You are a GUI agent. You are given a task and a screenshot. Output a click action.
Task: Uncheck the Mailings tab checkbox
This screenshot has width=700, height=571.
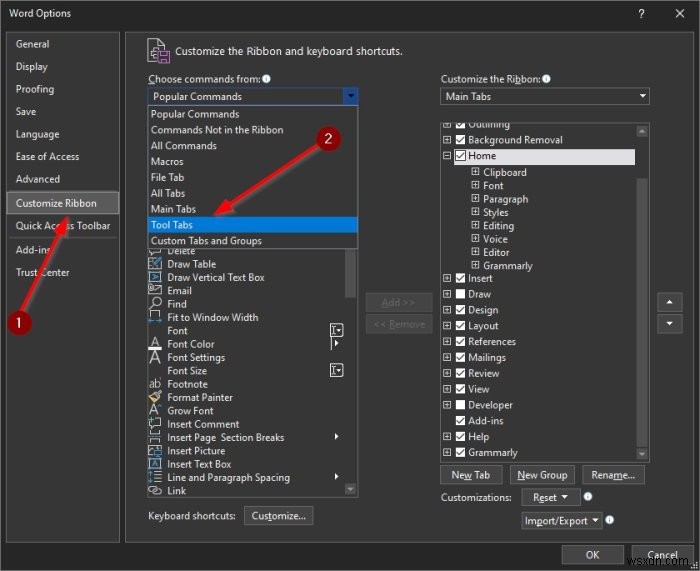click(460, 357)
